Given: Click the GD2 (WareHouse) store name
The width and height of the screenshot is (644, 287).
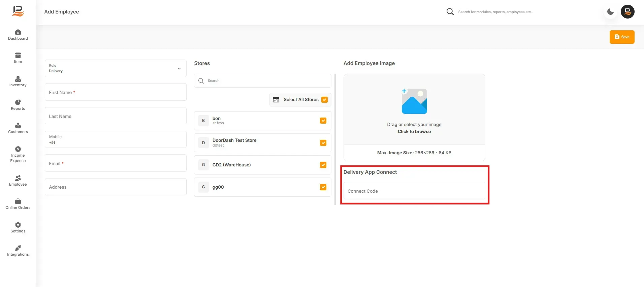Looking at the screenshot, I should coord(232,165).
